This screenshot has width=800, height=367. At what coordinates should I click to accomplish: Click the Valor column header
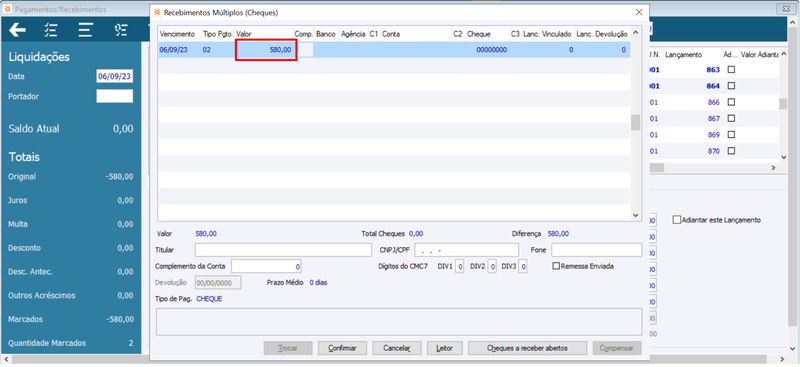(264, 34)
